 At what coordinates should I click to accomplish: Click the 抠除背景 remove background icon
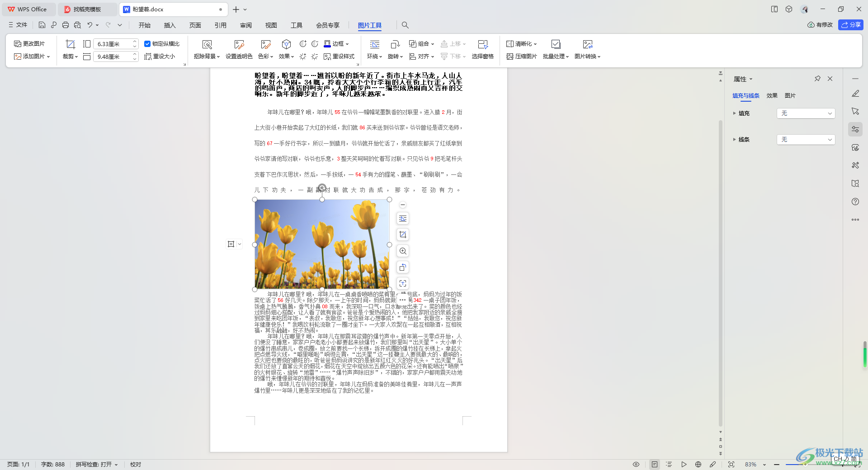coord(207,44)
